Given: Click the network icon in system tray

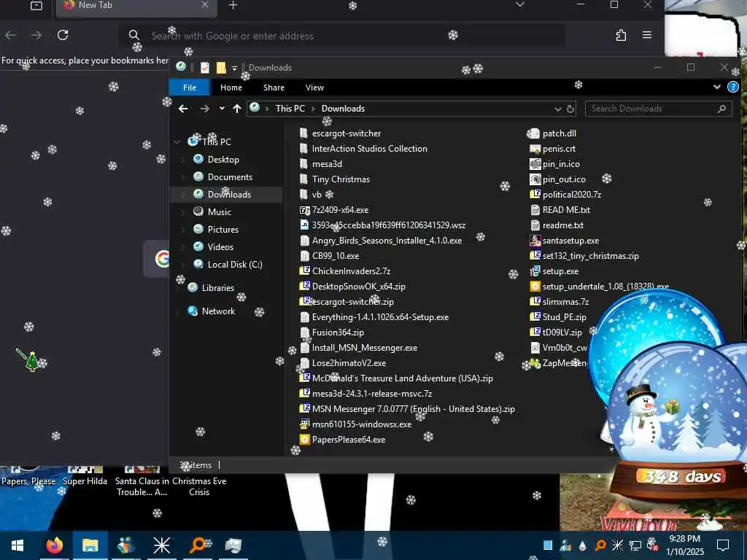Looking at the screenshot, I should [x=635, y=545].
